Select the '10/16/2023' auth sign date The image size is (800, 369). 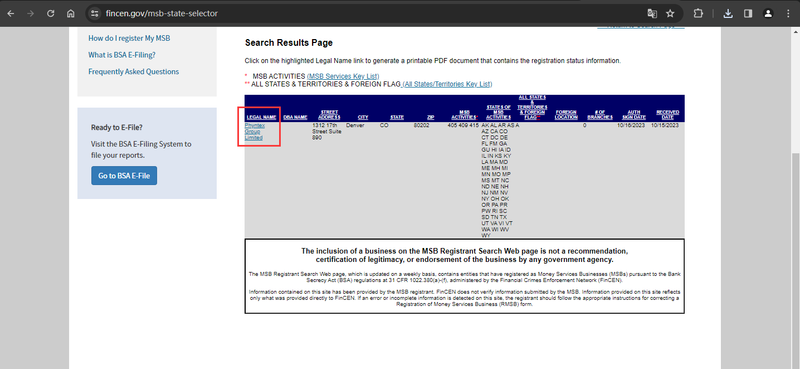pos(631,125)
